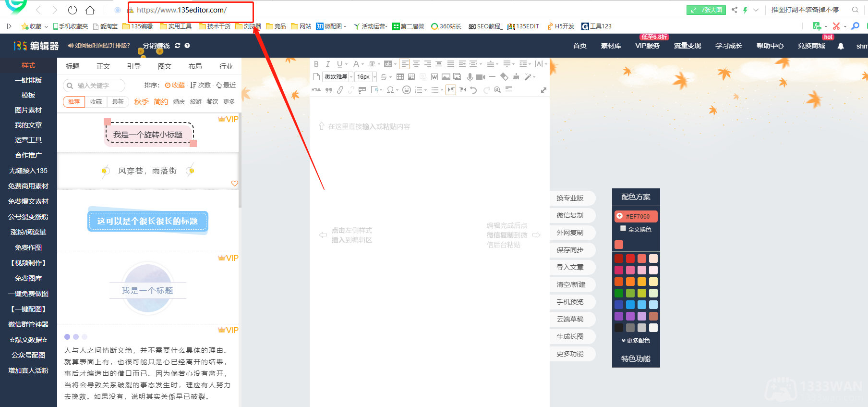
Task: Go to browser home page icon
Action: click(90, 10)
